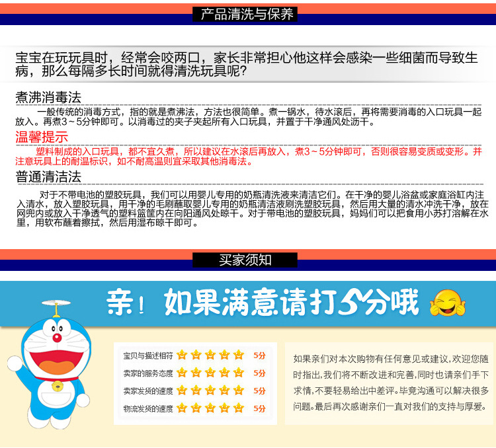Click the laughing smiley emoji in the banner
This screenshot has width=496, height=448.
(x=448, y=303)
